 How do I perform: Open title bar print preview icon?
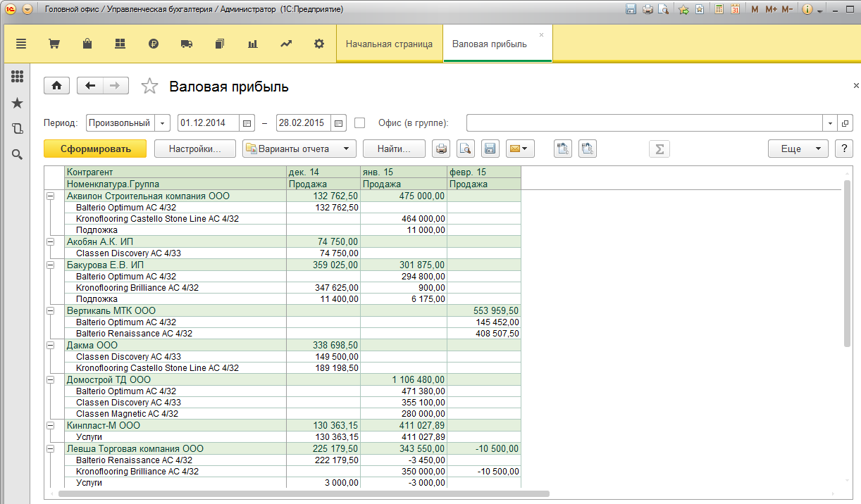point(663,10)
